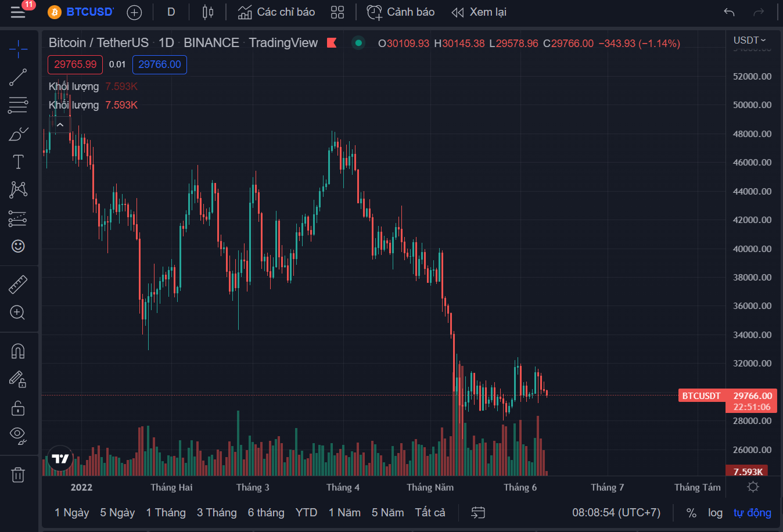
Task: Toggle tự động auto scale
Action: 752,513
